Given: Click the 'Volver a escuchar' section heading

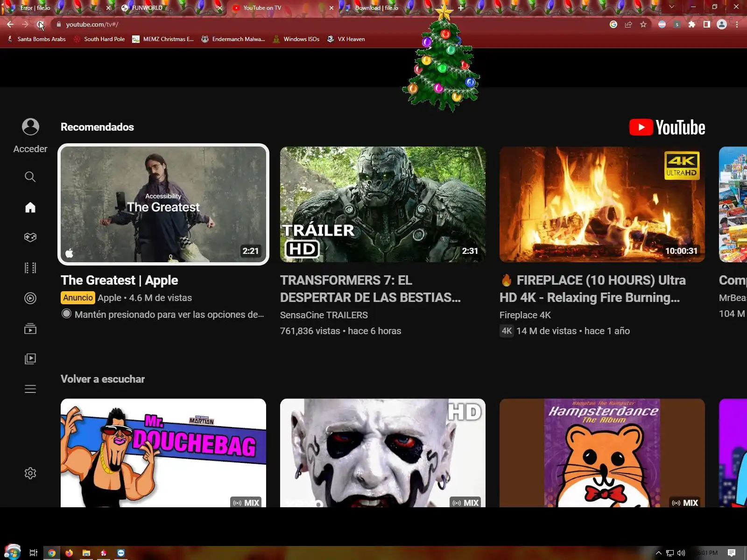Looking at the screenshot, I should pos(103,379).
